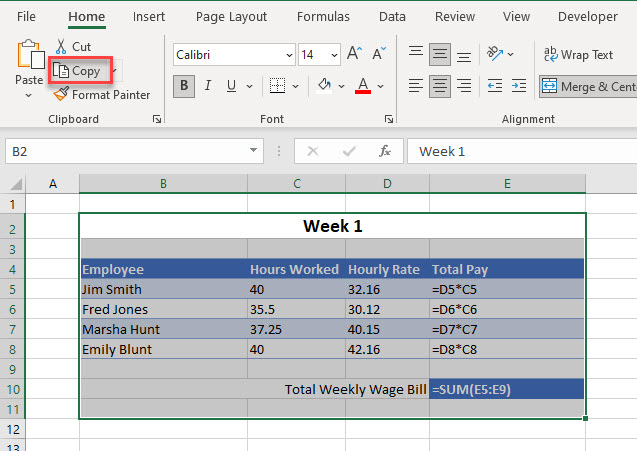Toggle the Merge & Center button
The image size is (637, 451).
pos(588,87)
